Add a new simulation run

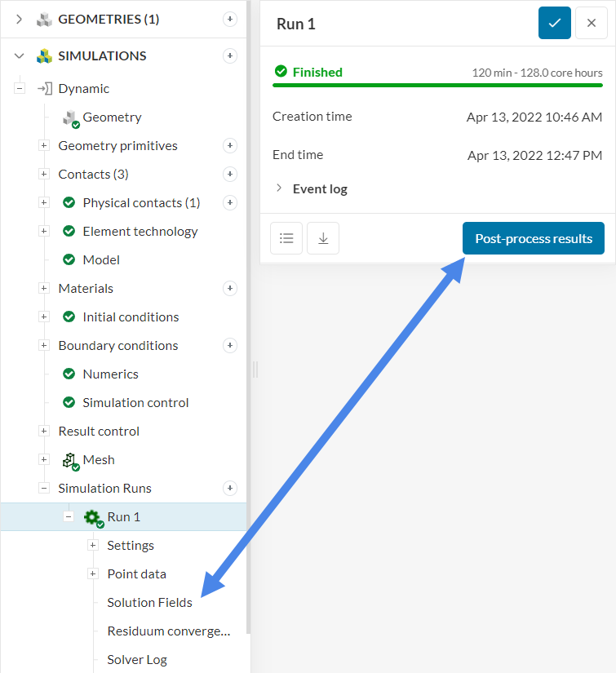pos(230,489)
